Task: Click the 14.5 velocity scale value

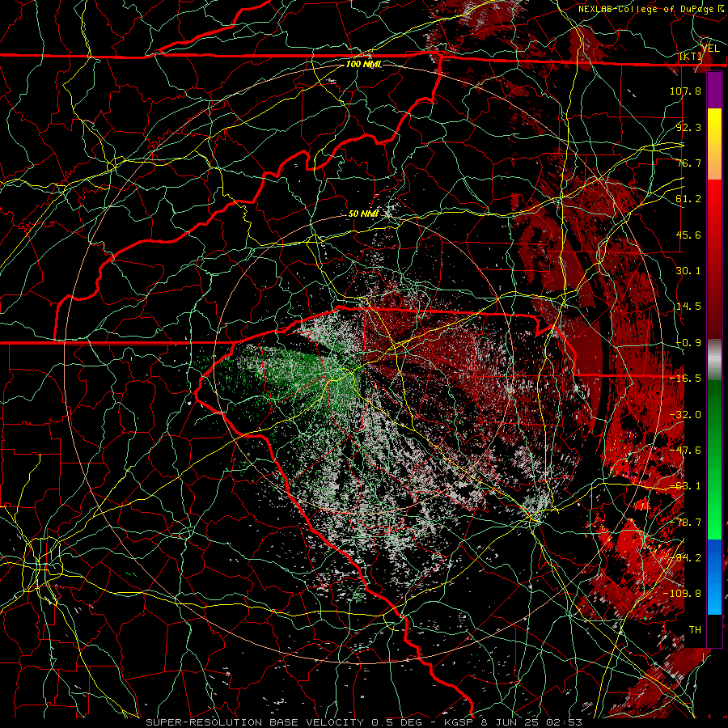Action: point(688,307)
